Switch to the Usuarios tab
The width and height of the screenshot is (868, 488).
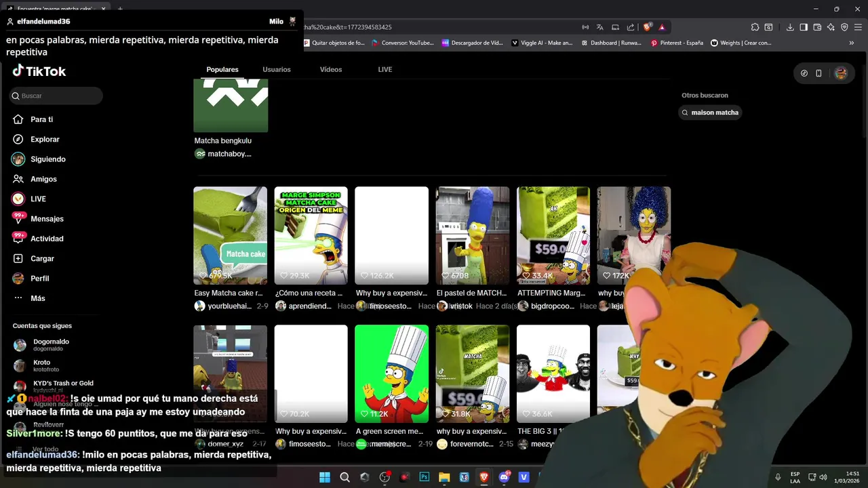click(277, 69)
